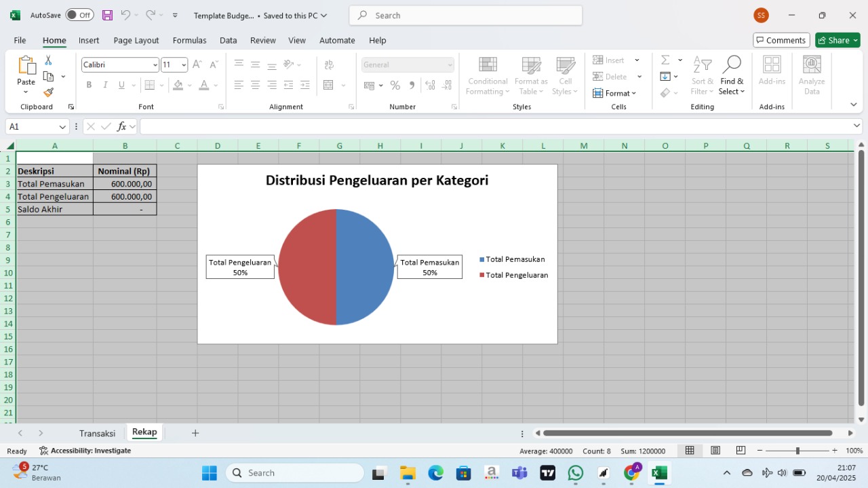
Task: Apply Percent Style formatting icon
Action: tap(395, 86)
